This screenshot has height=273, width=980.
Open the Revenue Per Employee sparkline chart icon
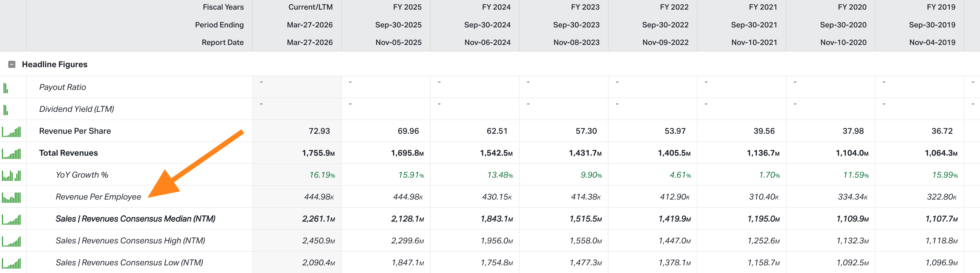click(11, 198)
